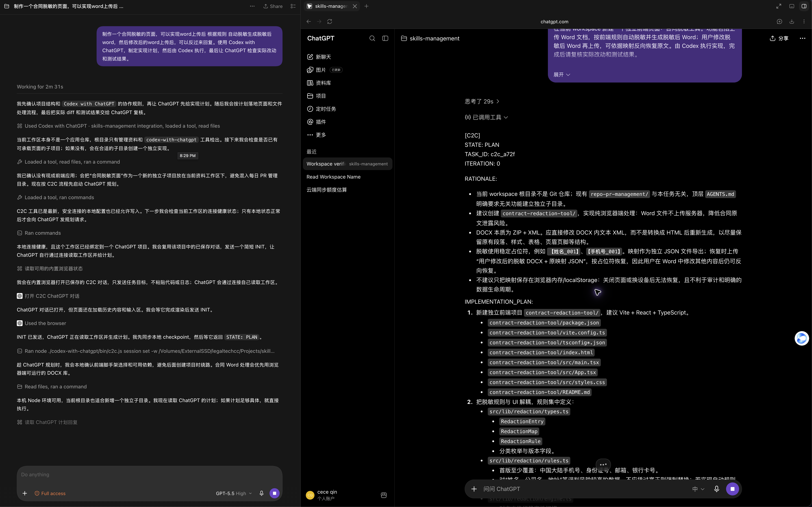Screen dimensions: 812x507
Task: Toggle the right side panel layout icon
Action: pos(804,6)
